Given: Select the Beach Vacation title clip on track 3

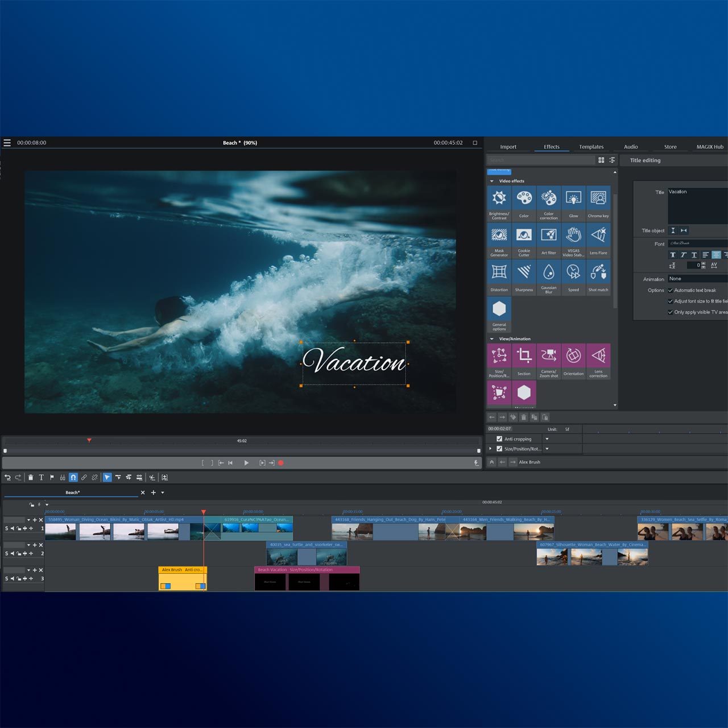Looking at the screenshot, I should pyautogui.click(x=307, y=578).
